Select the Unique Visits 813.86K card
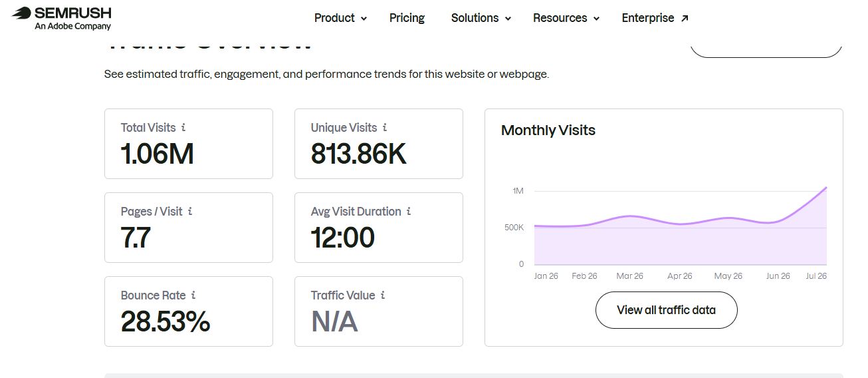This screenshot has height=378, width=868. tap(379, 144)
